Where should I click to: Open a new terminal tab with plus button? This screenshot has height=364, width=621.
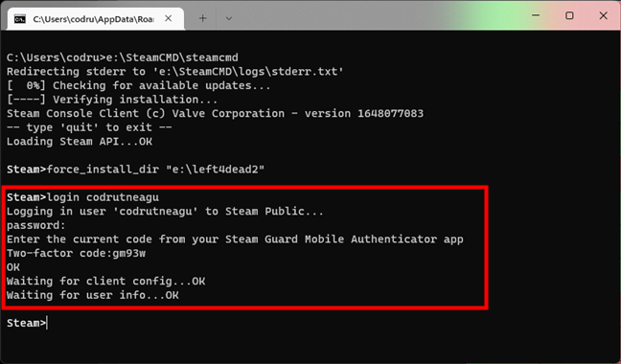click(x=202, y=18)
